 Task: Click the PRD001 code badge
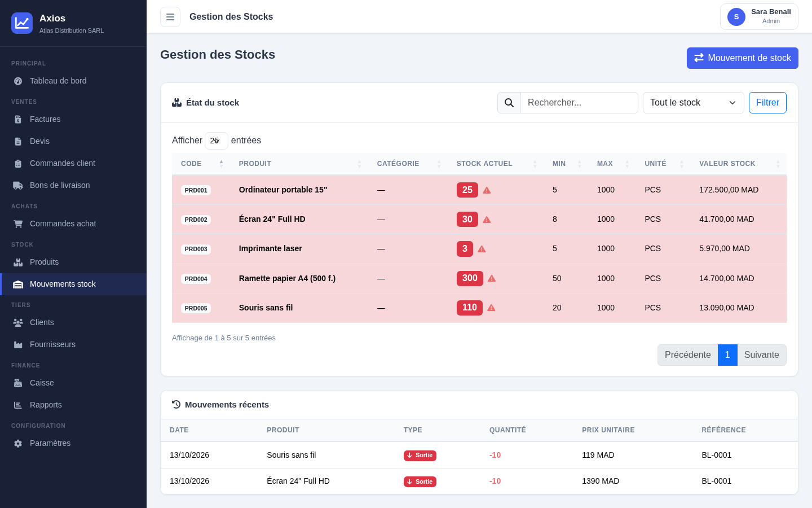[x=196, y=190]
